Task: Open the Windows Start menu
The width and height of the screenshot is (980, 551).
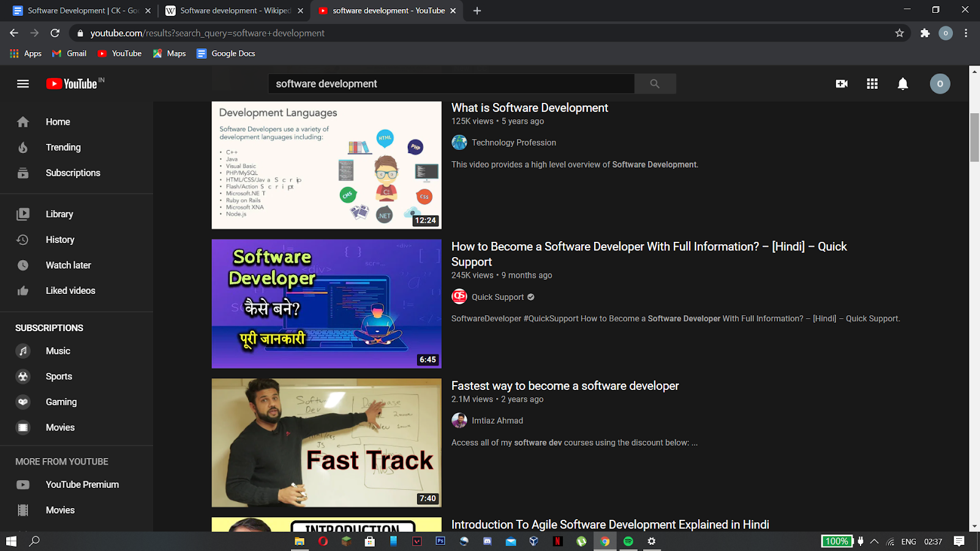Action: click(11, 541)
